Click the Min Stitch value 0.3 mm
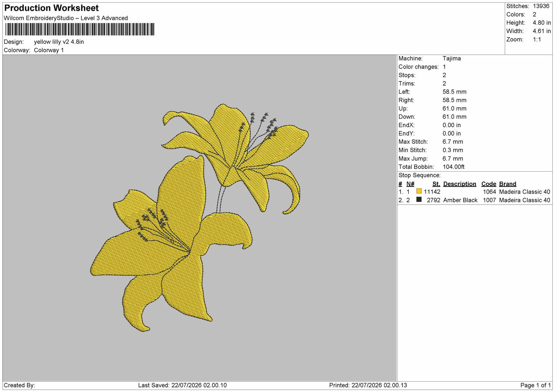The height and width of the screenshot is (392, 555). (452, 150)
